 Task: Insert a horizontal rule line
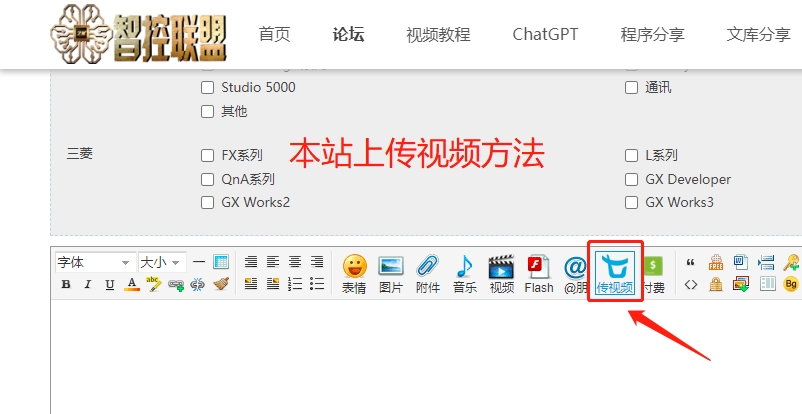click(199, 262)
